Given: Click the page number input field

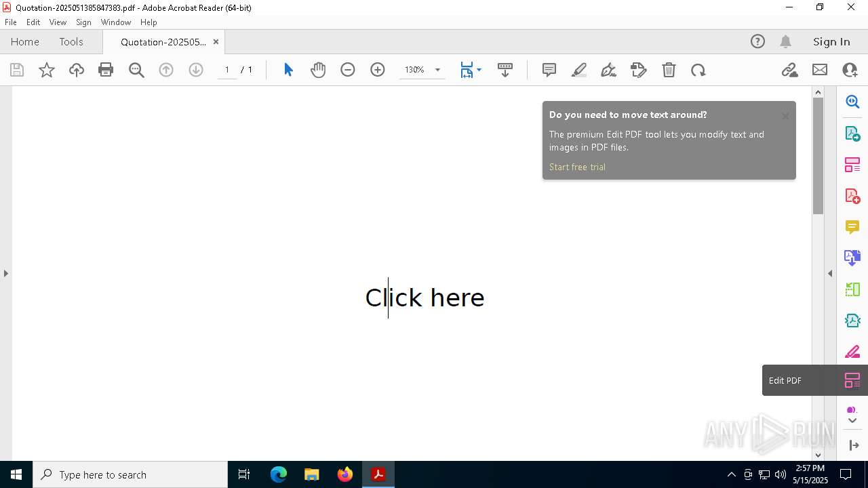Looking at the screenshot, I should point(227,70).
